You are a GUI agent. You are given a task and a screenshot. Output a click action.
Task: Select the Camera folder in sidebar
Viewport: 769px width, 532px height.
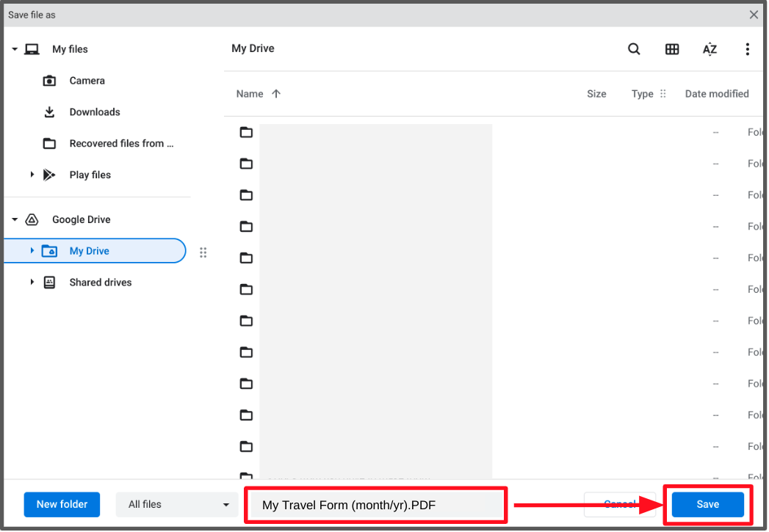[87, 81]
